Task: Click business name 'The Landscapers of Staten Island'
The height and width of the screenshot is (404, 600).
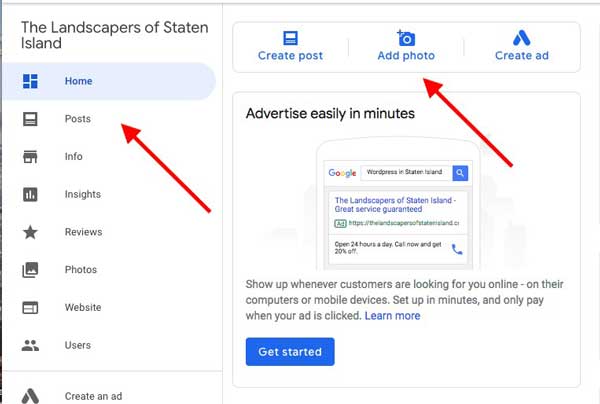Action: [114, 35]
